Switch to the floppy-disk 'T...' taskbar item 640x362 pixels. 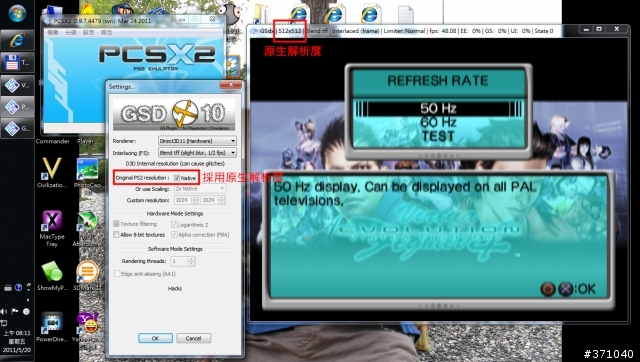[x=17, y=62]
